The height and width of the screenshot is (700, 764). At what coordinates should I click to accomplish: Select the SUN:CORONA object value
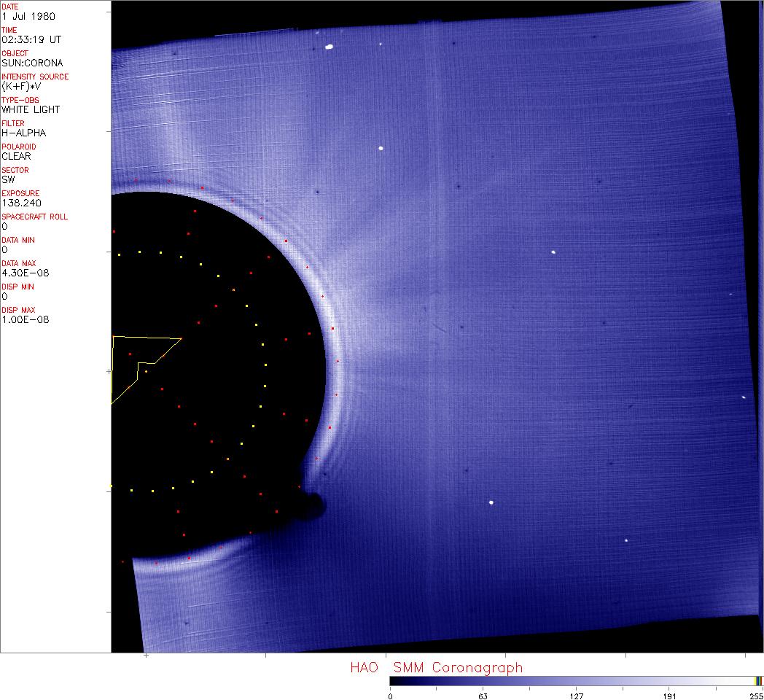[x=32, y=63]
